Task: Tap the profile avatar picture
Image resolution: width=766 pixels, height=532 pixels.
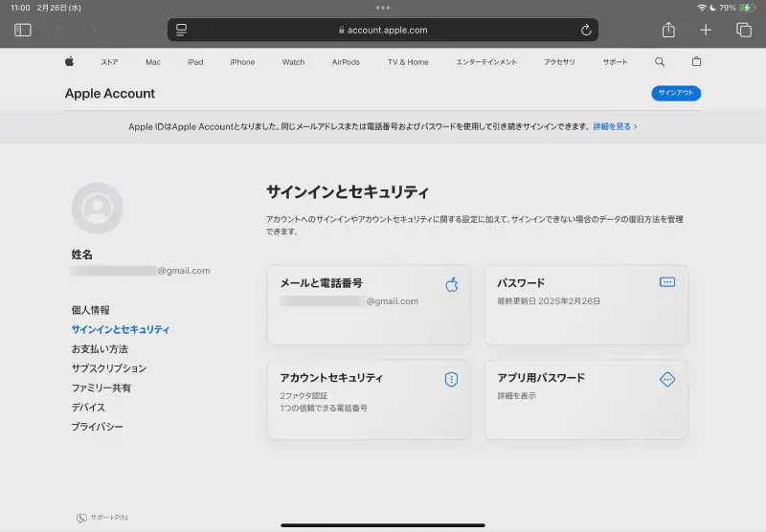Action: [97, 208]
